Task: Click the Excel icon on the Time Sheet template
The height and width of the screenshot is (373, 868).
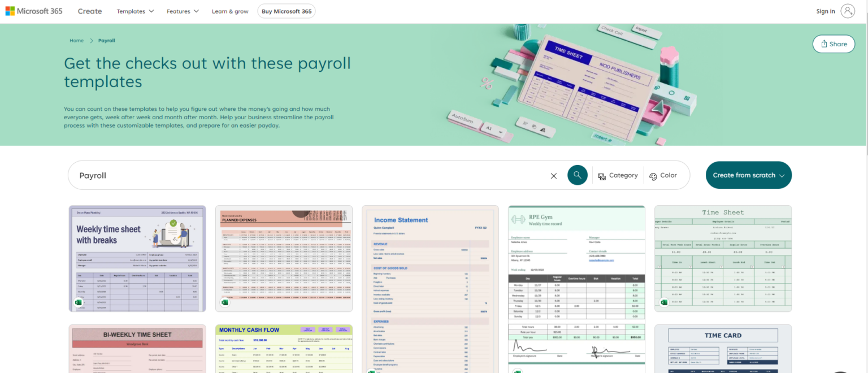Action: click(663, 302)
